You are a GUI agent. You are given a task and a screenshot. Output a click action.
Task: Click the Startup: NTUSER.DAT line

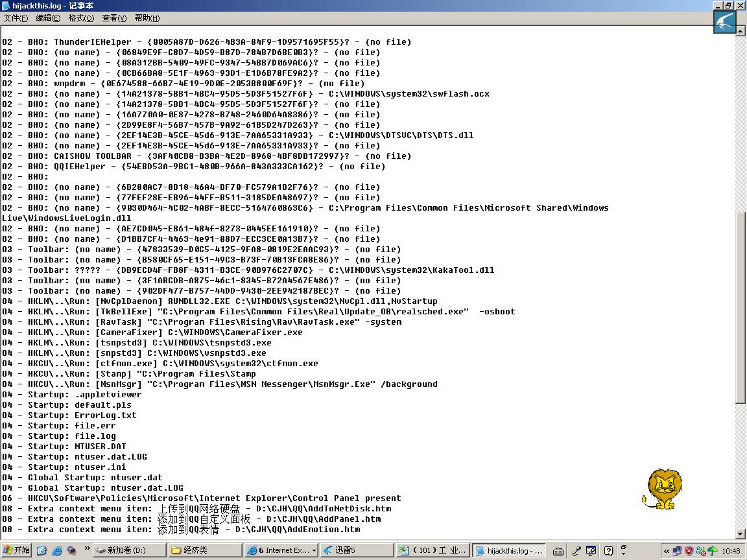pyautogui.click(x=64, y=447)
